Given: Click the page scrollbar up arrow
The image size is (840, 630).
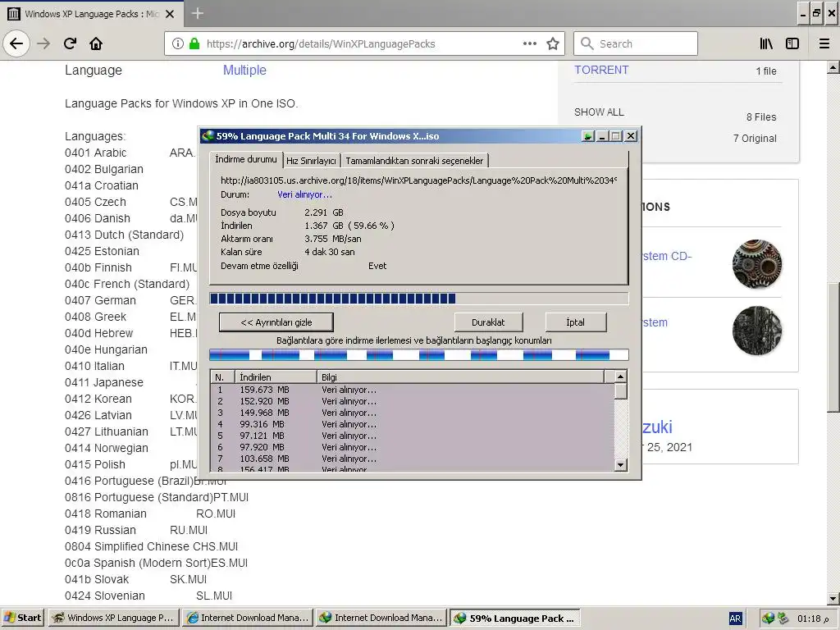Looking at the screenshot, I should click(x=833, y=67).
